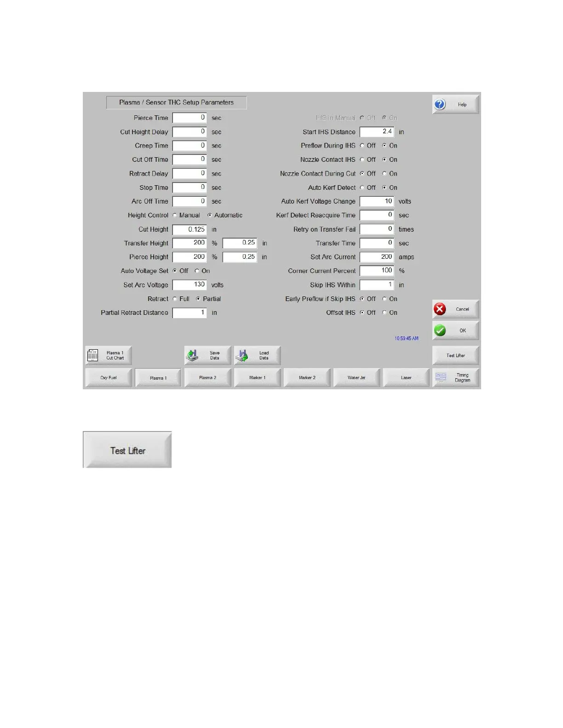Turn Auto Voltage Set Off
This screenshot has width=563, height=728.
click(x=175, y=271)
